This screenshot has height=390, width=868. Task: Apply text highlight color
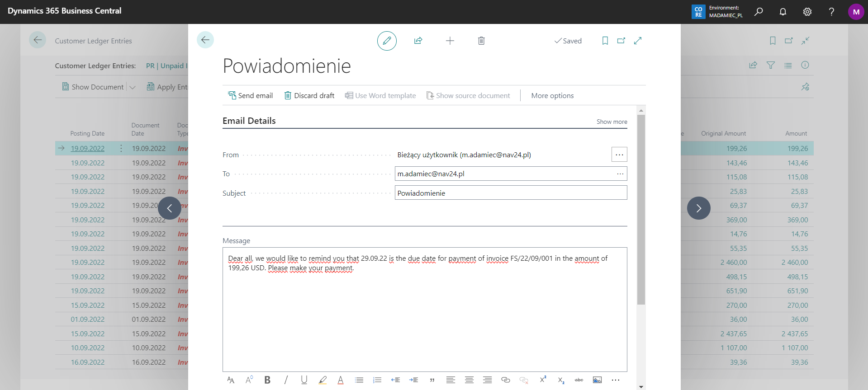(323, 380)
